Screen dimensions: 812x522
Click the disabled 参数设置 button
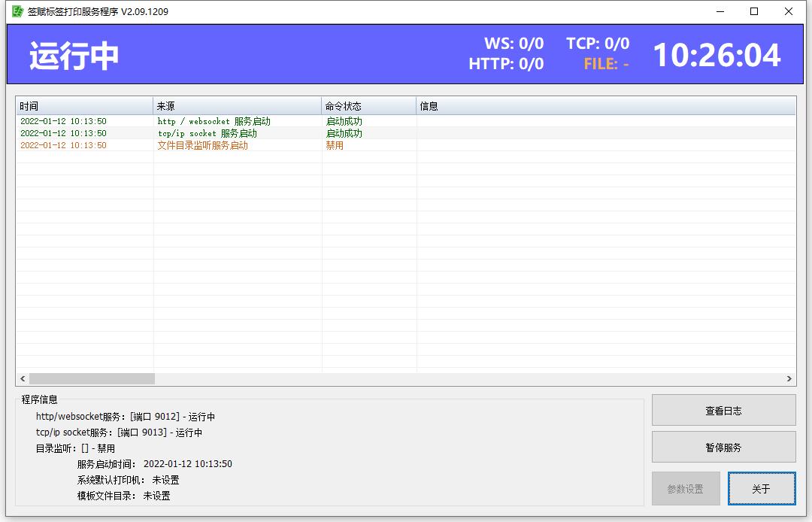coord(686,488)
